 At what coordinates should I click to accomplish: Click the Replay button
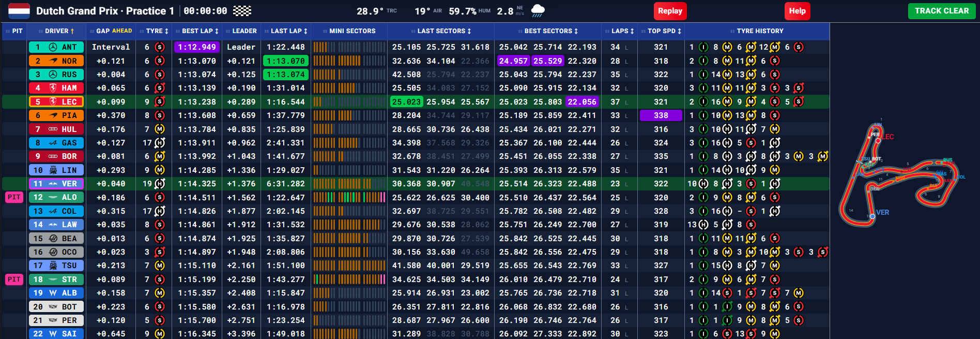(x=670, y=11)
